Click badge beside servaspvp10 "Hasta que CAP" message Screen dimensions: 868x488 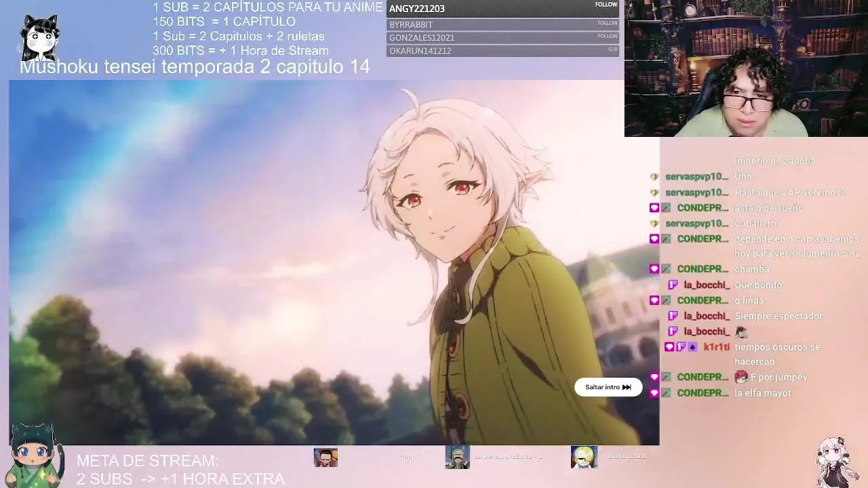654,192
